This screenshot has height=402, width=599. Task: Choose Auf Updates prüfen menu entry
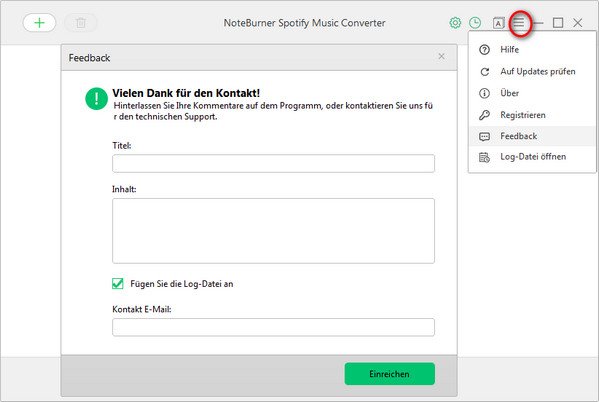pyautogui.click(x=532, y=71)
